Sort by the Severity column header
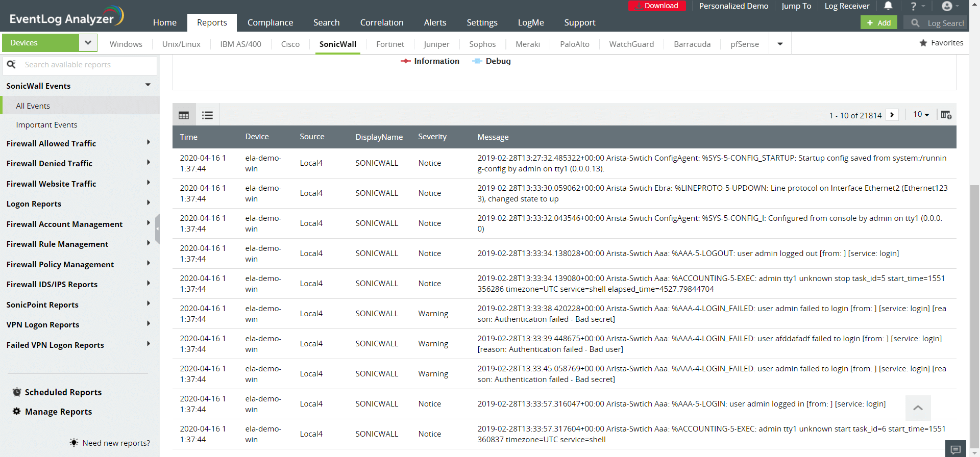This screenshot has width=980, height=457. (432, 137)
